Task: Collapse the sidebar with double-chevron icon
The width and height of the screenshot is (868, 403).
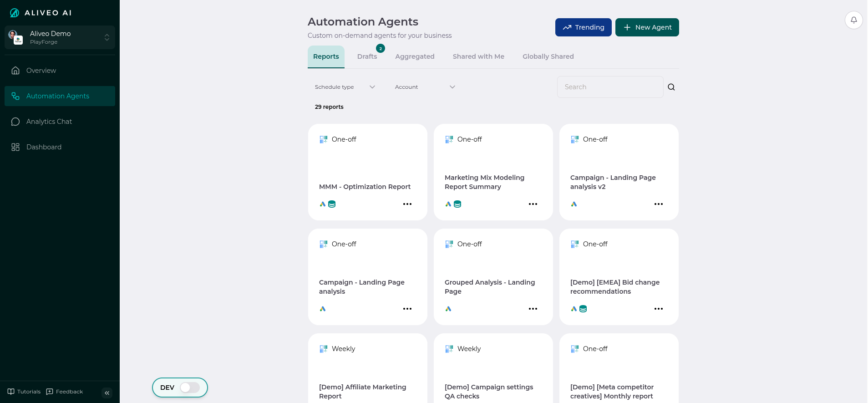Action: point(107,393)
